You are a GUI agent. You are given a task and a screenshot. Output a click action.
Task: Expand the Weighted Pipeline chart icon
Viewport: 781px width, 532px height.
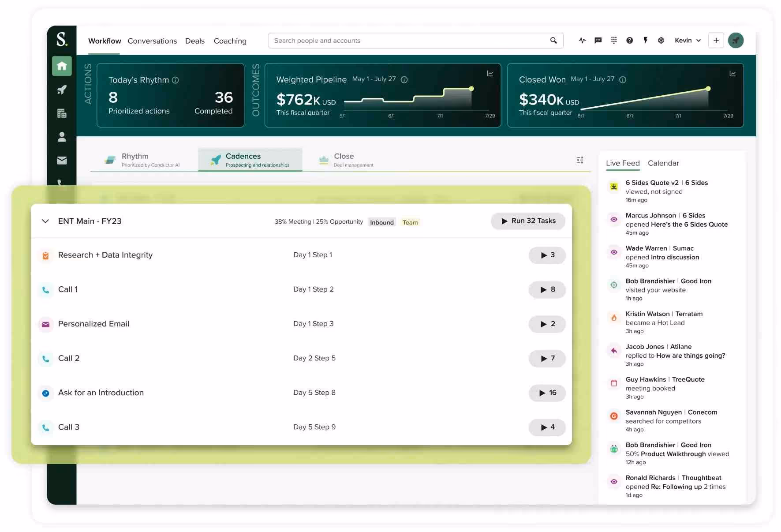[x=490, y=73]
